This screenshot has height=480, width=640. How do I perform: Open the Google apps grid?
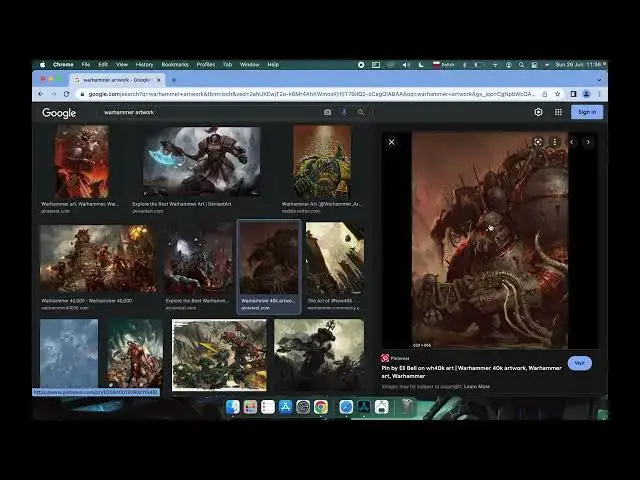(x=558, y=112)
